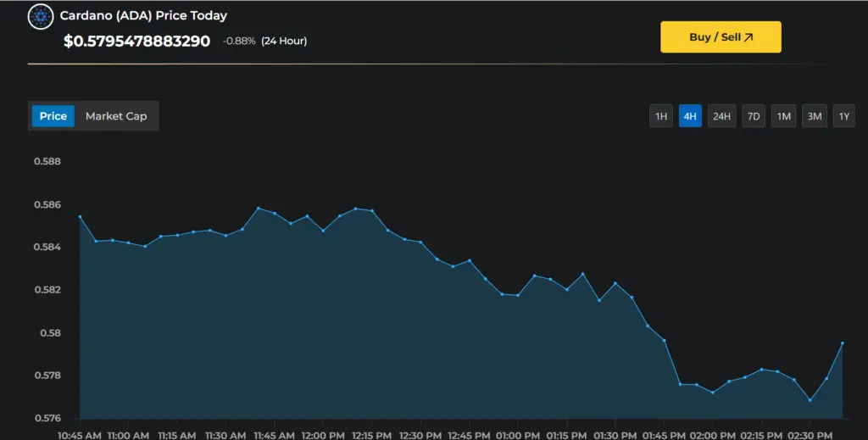The height and width of the screenshot is (440, 868).
Task: Click the Cardano (ADA) Price Today heading
Action: [143, 15]
